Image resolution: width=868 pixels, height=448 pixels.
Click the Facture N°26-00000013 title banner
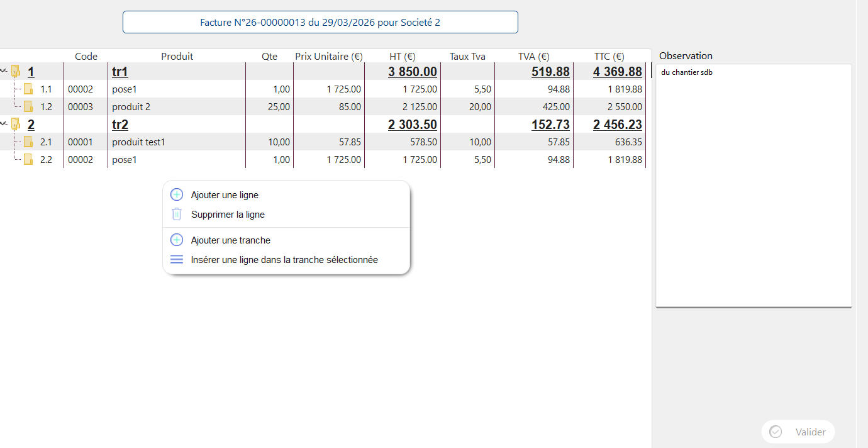pos(320,22)
